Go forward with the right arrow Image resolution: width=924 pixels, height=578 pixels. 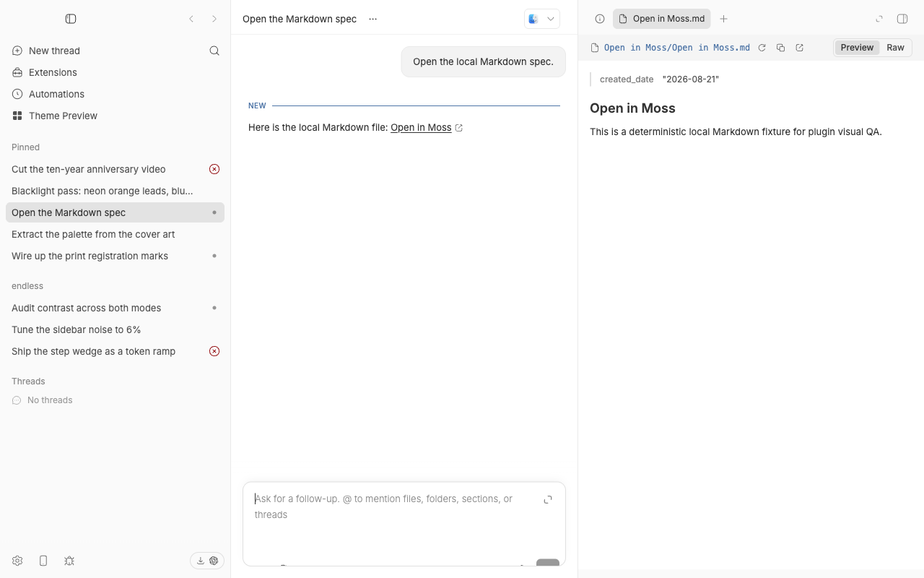[x=214, y=19]
